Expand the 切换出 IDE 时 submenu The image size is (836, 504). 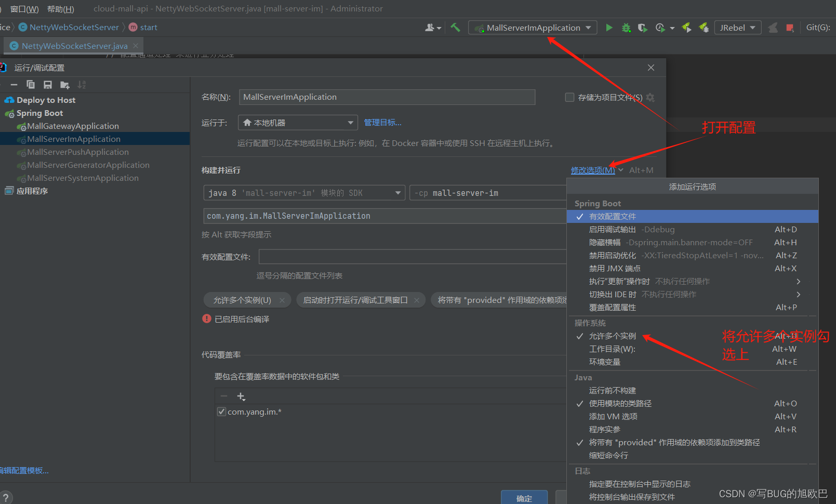pyautogui.click(x=799, y=294)
